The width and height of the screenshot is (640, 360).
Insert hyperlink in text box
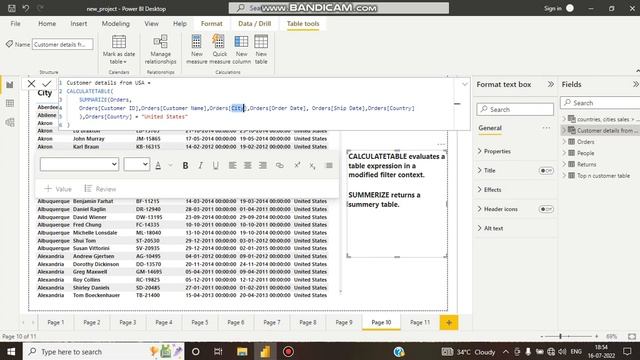point(280,165)
